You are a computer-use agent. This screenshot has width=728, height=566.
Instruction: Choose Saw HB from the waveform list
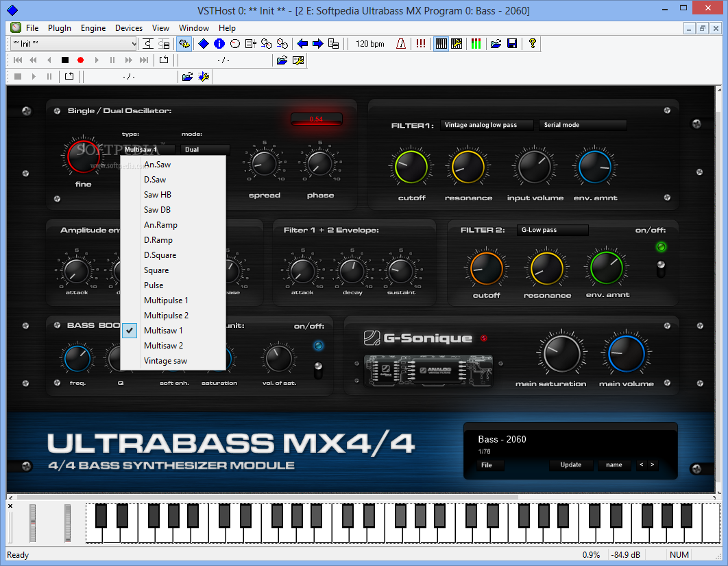click(173, 195)
